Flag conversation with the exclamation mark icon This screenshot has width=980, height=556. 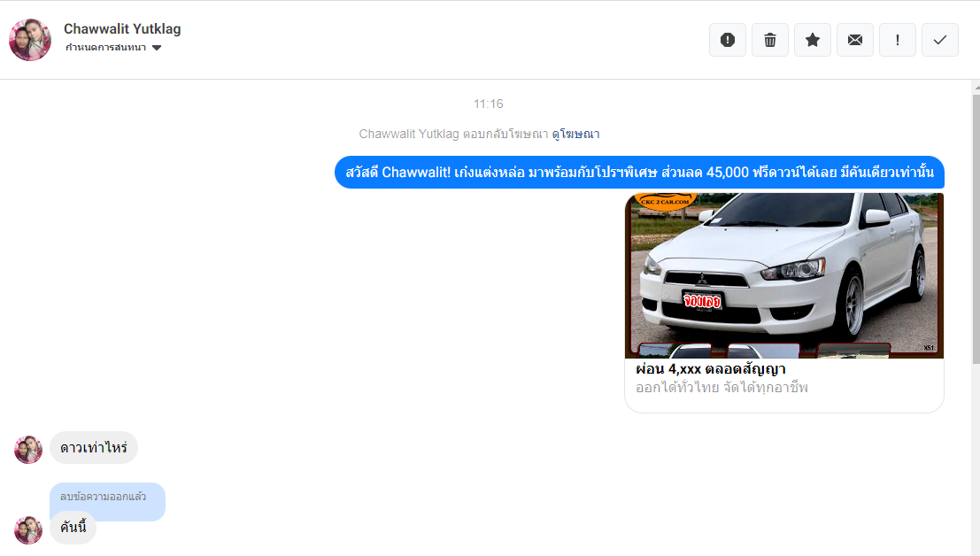(x=897, y=40)
